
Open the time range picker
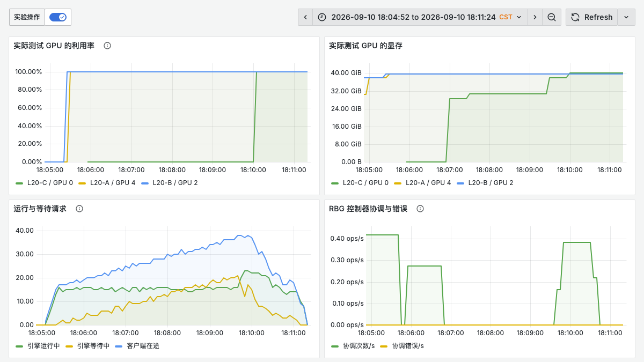[x=420, y=17]
